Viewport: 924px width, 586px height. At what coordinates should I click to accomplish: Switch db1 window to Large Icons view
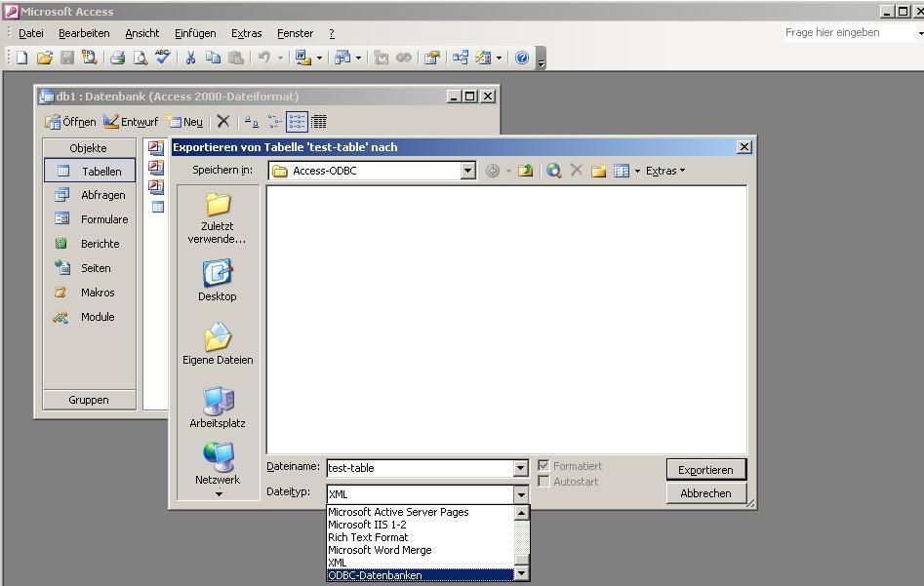coord(252,122)
